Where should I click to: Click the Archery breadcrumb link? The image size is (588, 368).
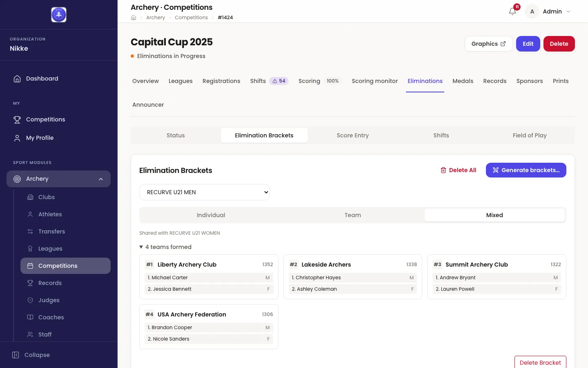tap(156, 18)
